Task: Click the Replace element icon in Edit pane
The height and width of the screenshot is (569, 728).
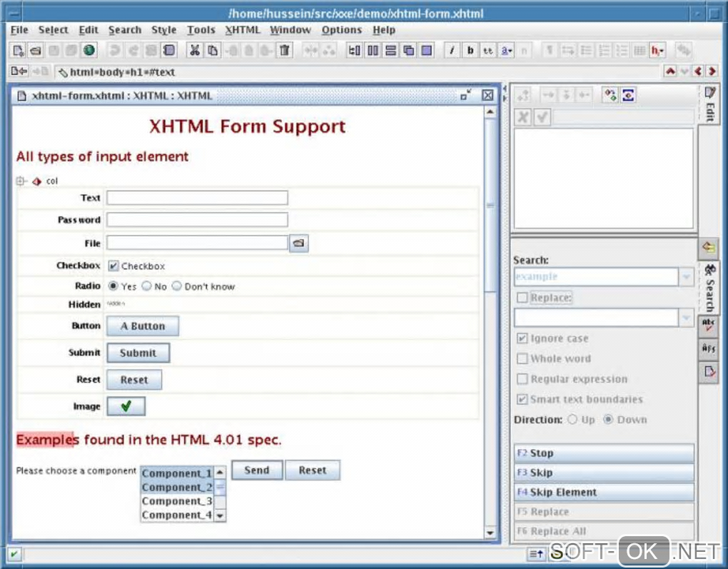Action: pyautogui.click(x=610, y=95)
